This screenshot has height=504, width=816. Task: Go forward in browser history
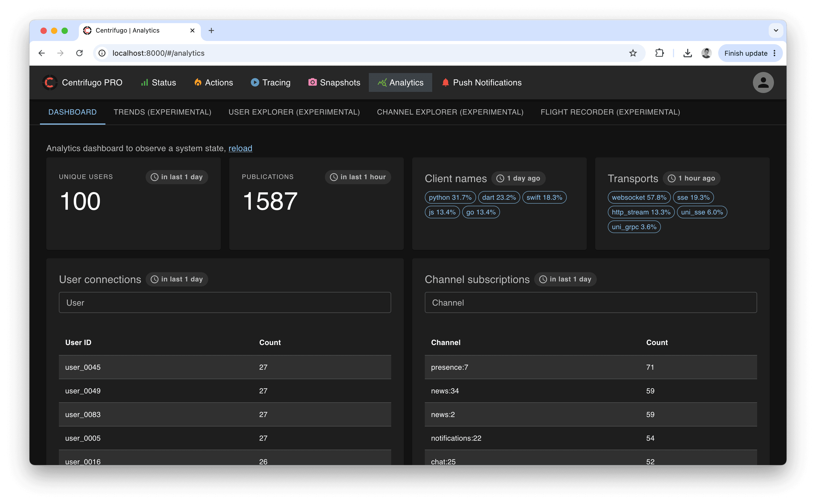pos(60,53)
